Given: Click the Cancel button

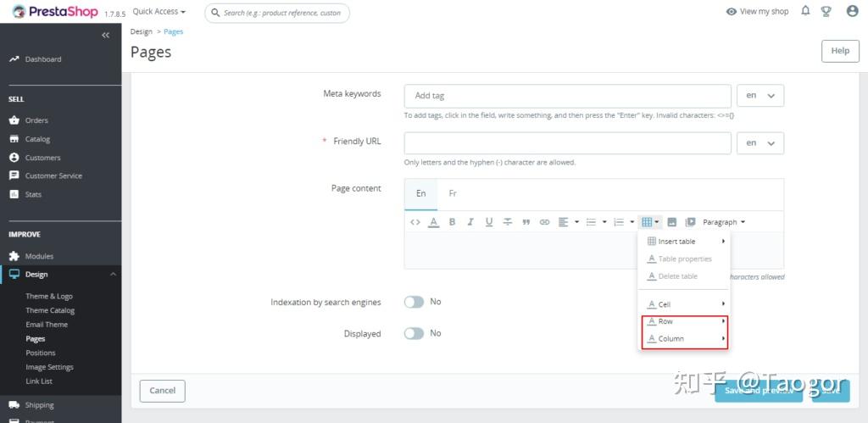Looking at the screenshot, I should point(162,391).
